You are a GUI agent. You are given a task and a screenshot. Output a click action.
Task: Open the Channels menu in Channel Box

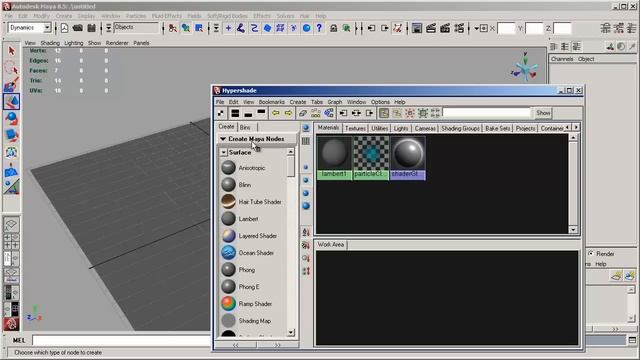pos(562,59)
